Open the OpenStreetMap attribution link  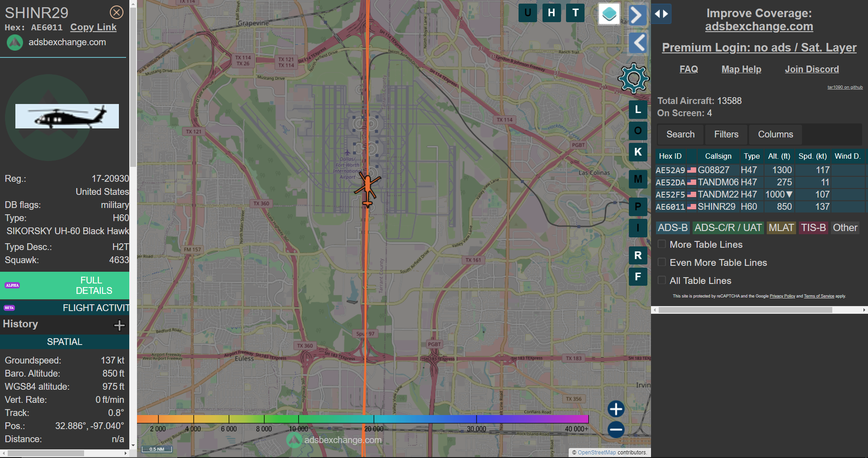click(597, 452)
